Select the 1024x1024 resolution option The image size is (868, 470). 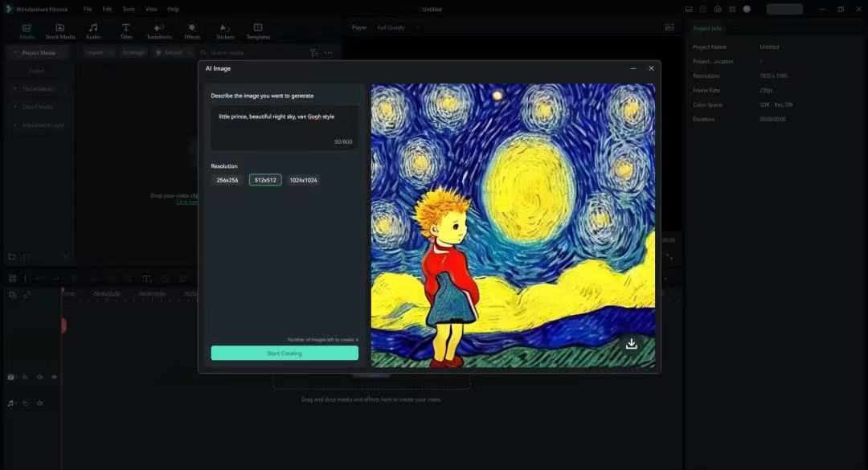[x=303, y=180]
